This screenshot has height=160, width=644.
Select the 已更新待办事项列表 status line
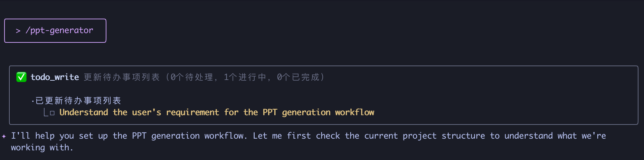point(78,100)
